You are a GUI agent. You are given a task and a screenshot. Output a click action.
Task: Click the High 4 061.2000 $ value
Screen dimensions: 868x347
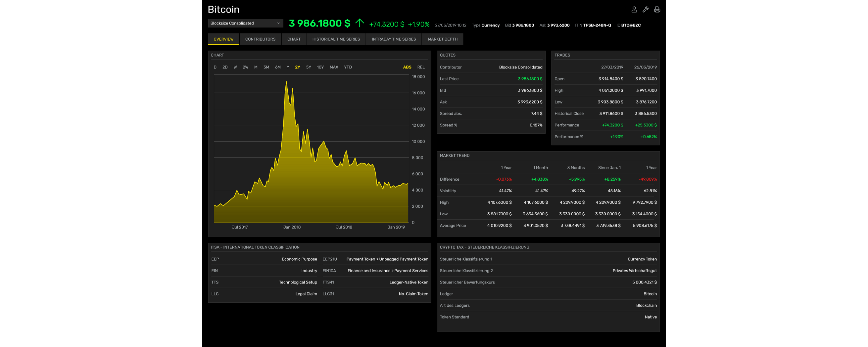pyautogui.click(x=610, y=91)
